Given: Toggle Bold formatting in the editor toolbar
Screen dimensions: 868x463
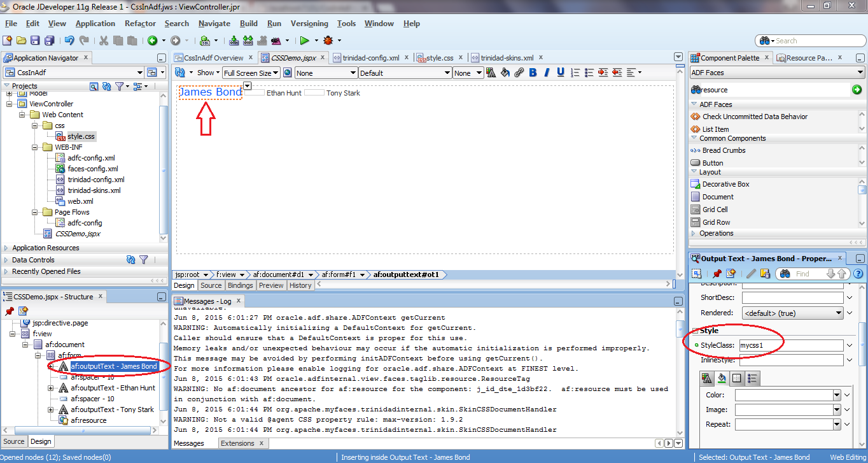Looking at the screenshot, I should coord(533,73).
